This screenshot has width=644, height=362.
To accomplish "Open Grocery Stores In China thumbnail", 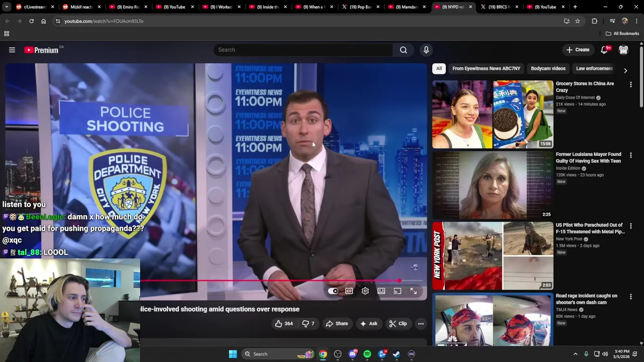I will pyautogui.click(x=493, y=115).
